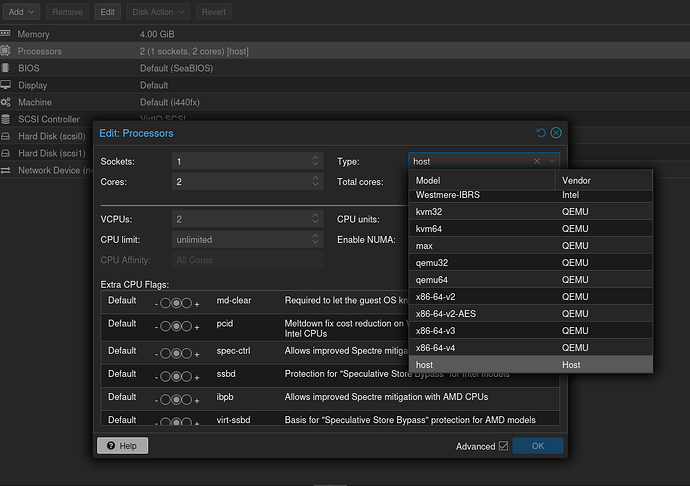Click the Network Device arrows icon
The image size is (690, 486).
coord(7,170)
